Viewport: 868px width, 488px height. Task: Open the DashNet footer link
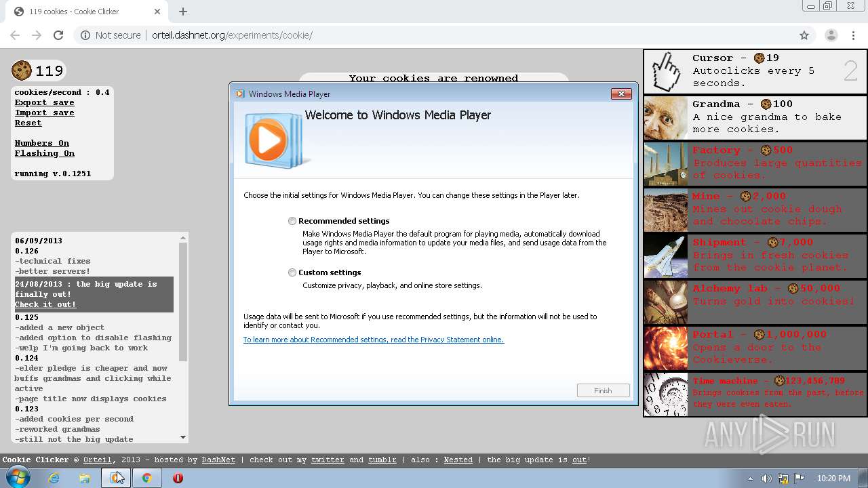pos(218,460)
